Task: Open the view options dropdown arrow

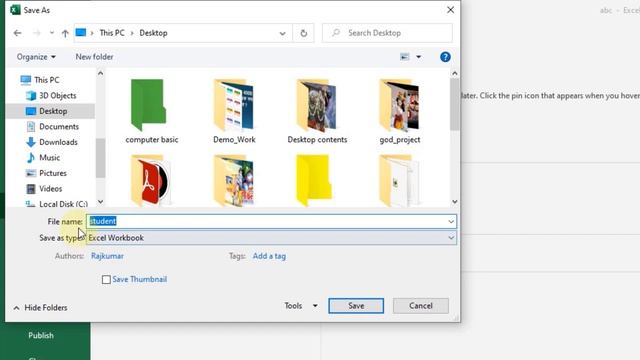Action: (x=418, y=57)
